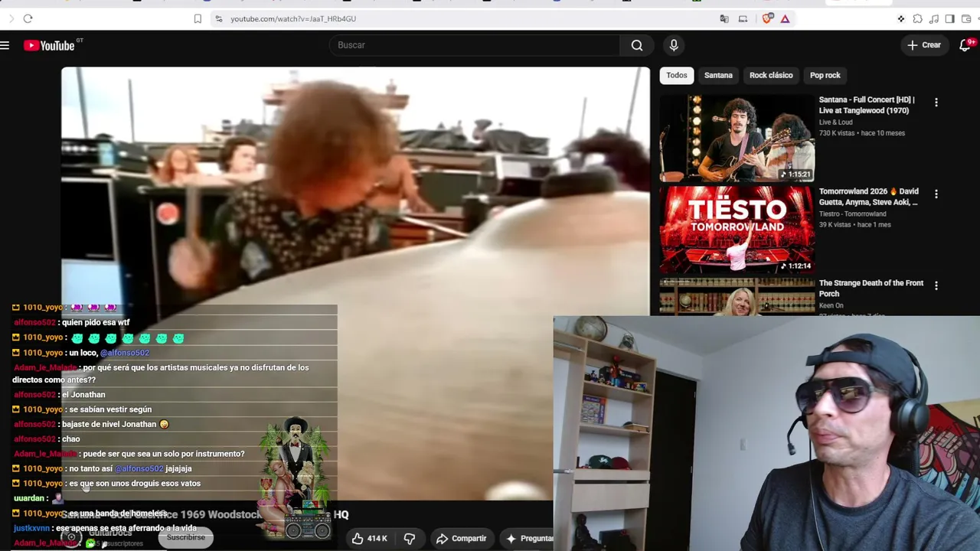Open the Leo AI sparkle icon in toolbar

901,18
